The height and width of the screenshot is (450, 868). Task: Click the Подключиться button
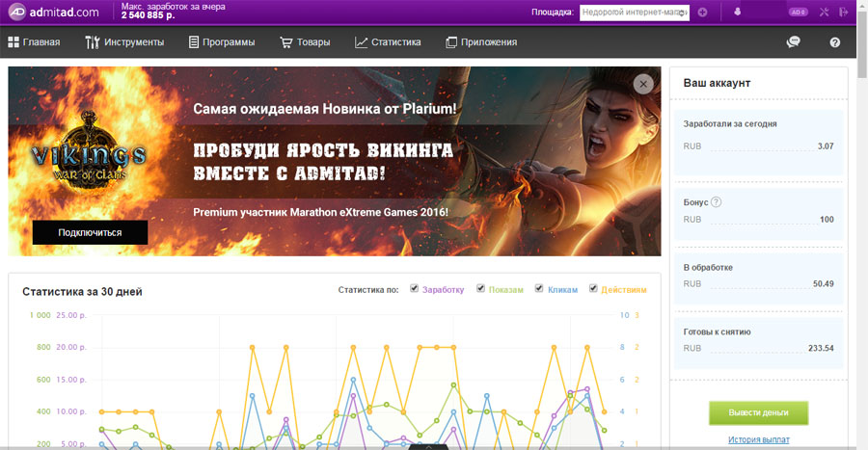(x=91, y=233)
